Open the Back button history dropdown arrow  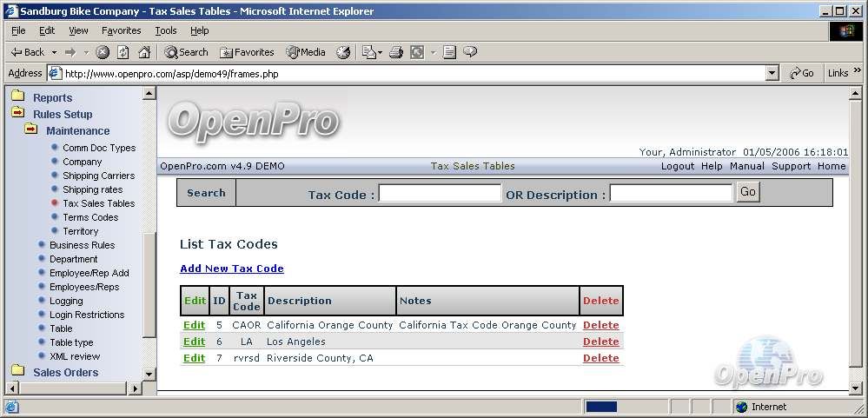pyautogui.click(x=54, y=52)
